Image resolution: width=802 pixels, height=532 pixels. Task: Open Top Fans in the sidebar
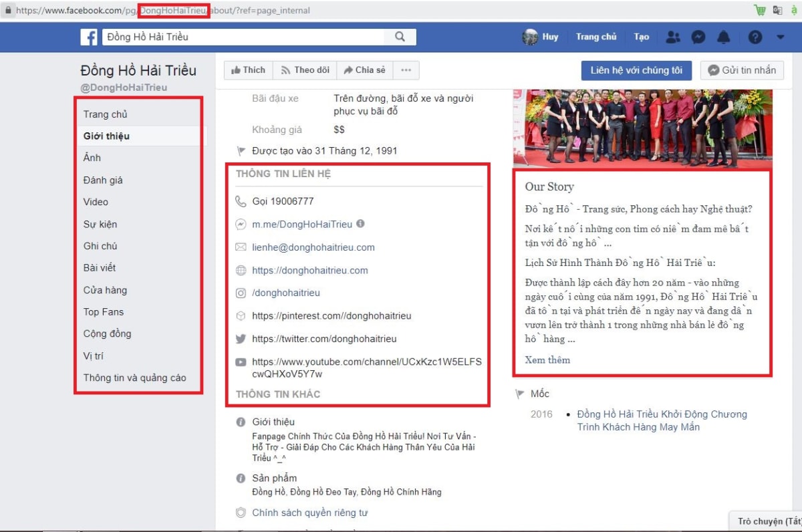(x=104, y=312)
